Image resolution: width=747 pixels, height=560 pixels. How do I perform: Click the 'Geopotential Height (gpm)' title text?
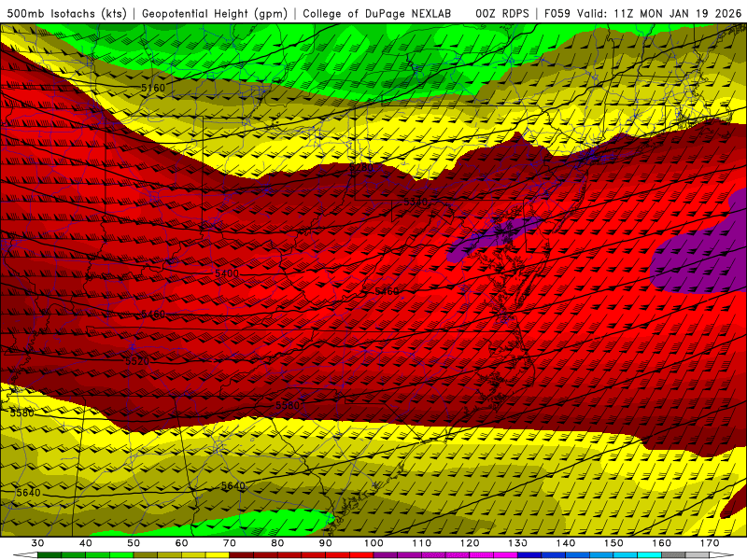click(x=215, y=13)
